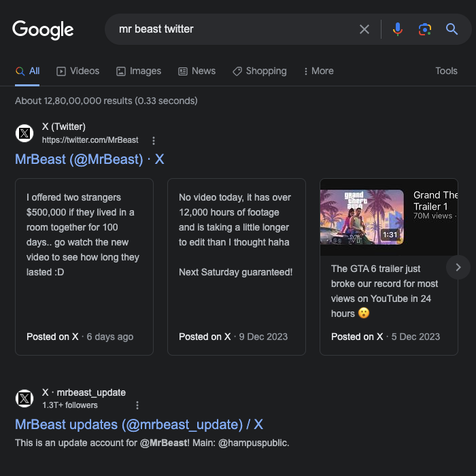Show next tweets with right arrow chevron
This screenshot has width=476, height=476.
coord(458,267)
